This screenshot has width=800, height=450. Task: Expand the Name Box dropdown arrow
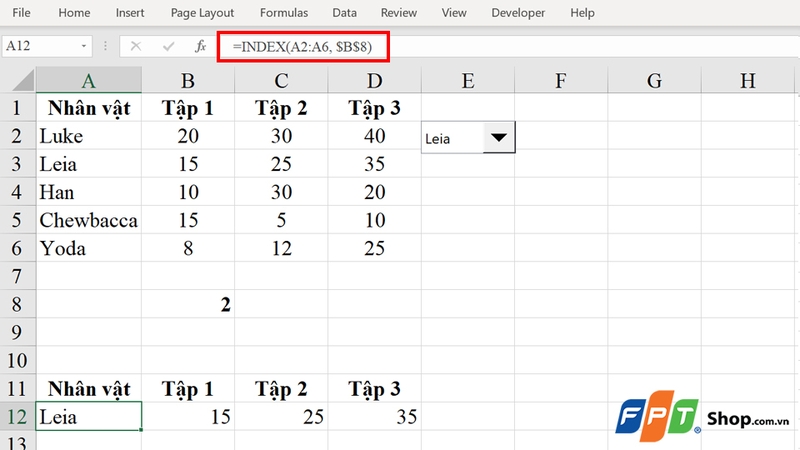[84, 46]
